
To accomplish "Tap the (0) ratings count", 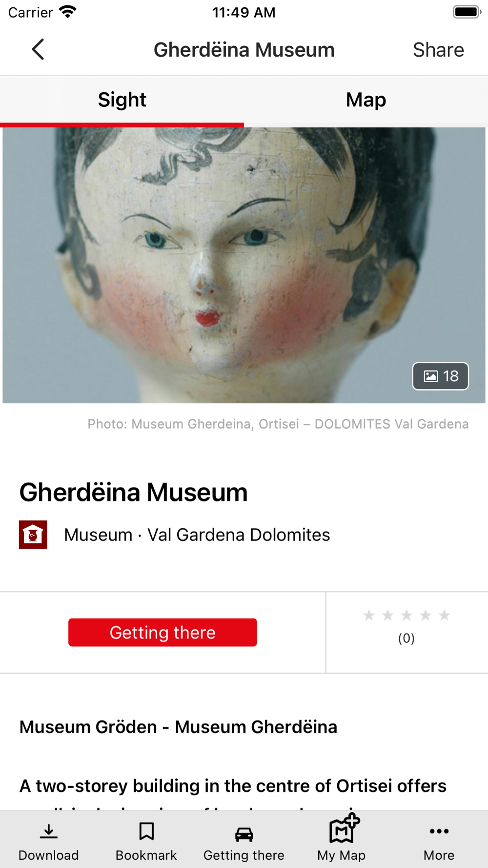I will pyautogui.click(x=407, y=638).
